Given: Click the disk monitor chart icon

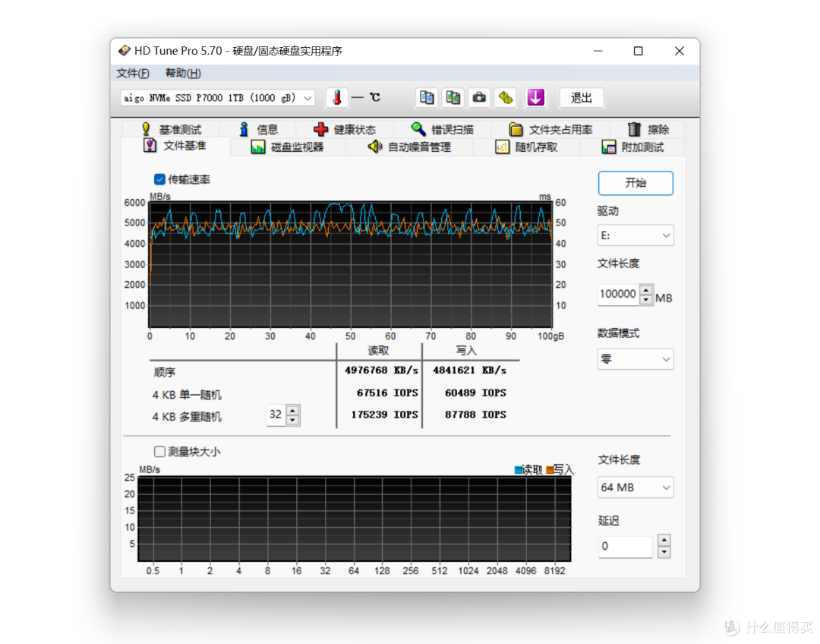Looking at the screenshot, I should coord(258,147).
